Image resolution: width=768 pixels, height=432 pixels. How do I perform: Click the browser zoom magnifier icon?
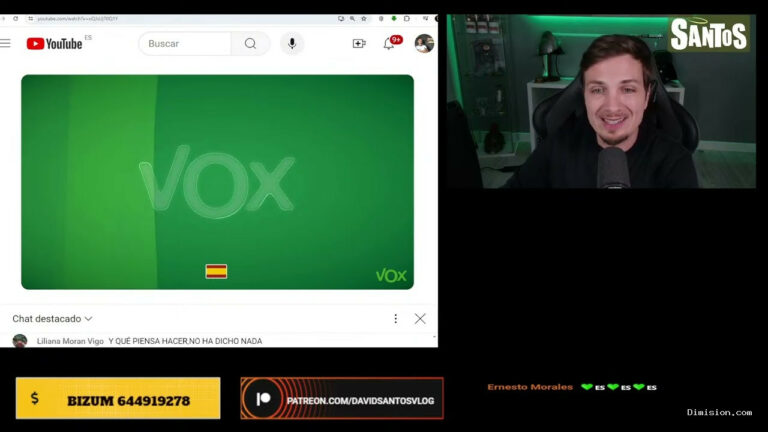(352, 19)
